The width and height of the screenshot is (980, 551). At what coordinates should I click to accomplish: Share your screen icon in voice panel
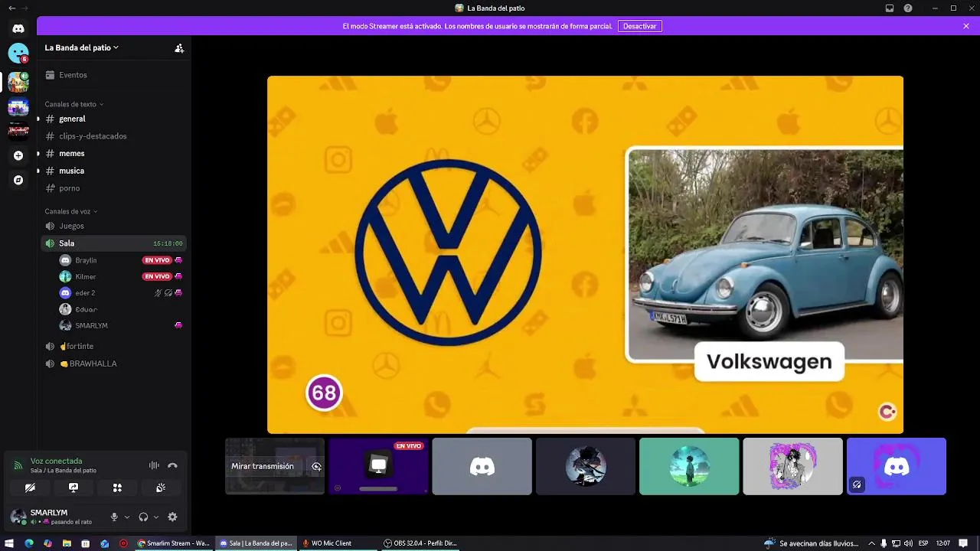(x=73, y=487)
